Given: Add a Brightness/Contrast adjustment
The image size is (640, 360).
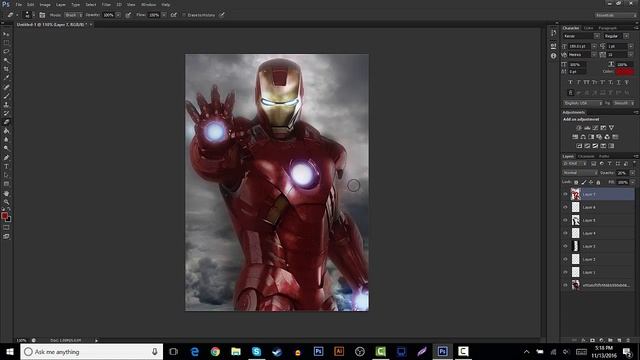Looking at the screenshot, I should 579,128.
